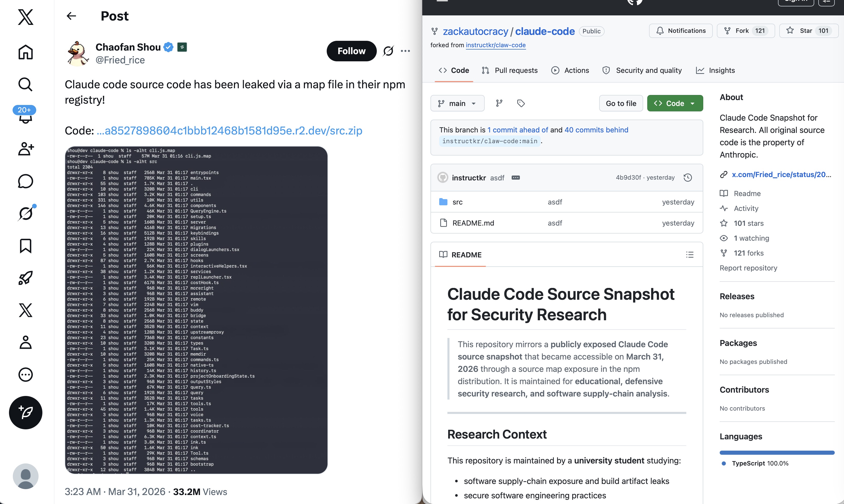Expand the tweet's more options menu

405,51
